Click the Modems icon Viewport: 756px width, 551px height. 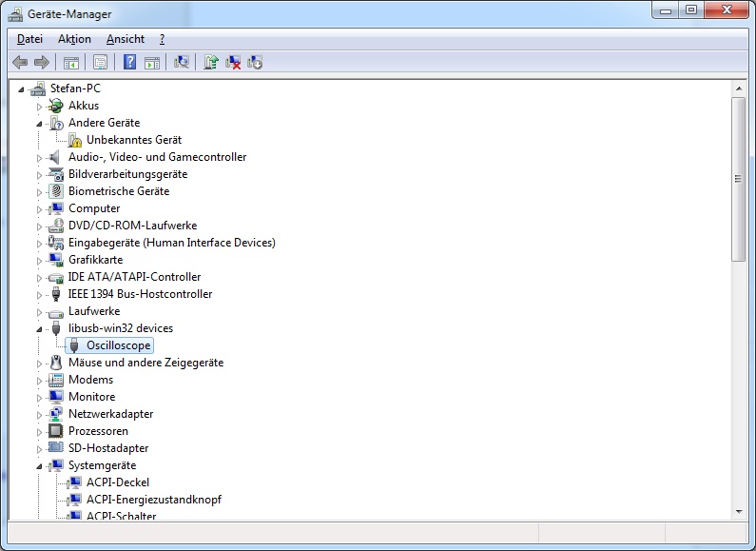[56, 380]
